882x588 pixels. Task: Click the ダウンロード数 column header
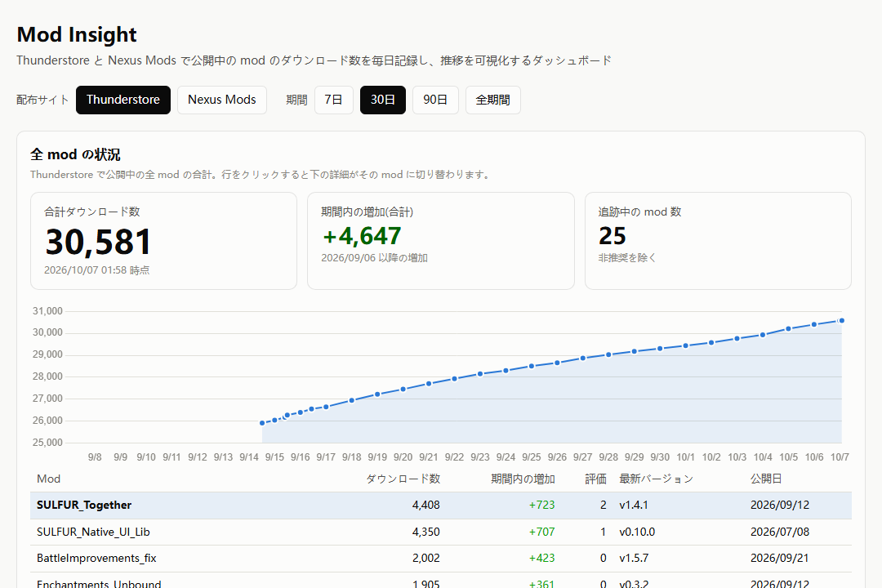coord(403,479)
